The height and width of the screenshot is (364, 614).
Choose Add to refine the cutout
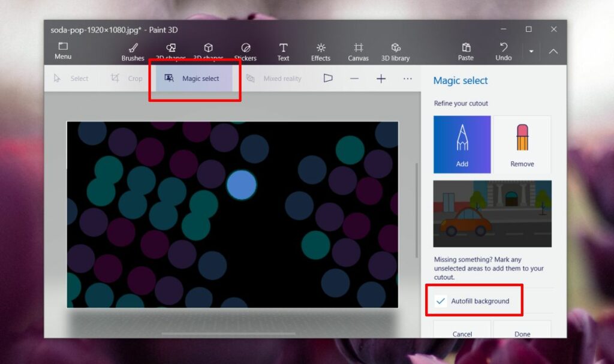click(x=462, y=144)
